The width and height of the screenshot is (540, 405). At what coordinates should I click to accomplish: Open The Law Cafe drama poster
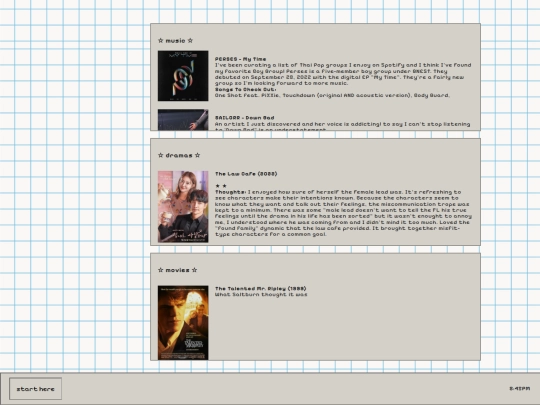point(183,207)
